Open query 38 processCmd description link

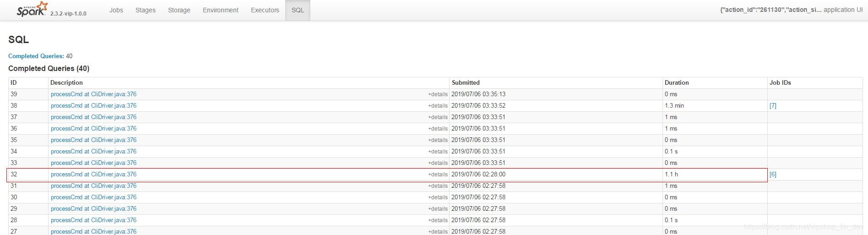(94, 106)
